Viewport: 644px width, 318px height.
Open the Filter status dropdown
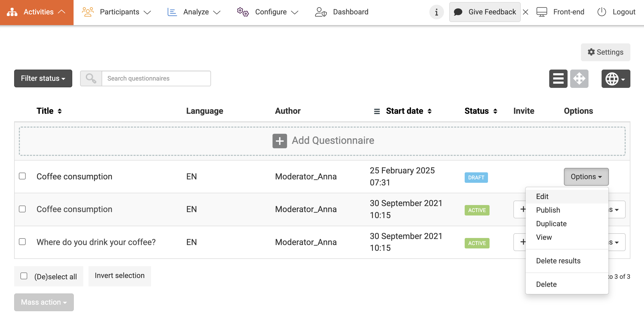[43, 78]
